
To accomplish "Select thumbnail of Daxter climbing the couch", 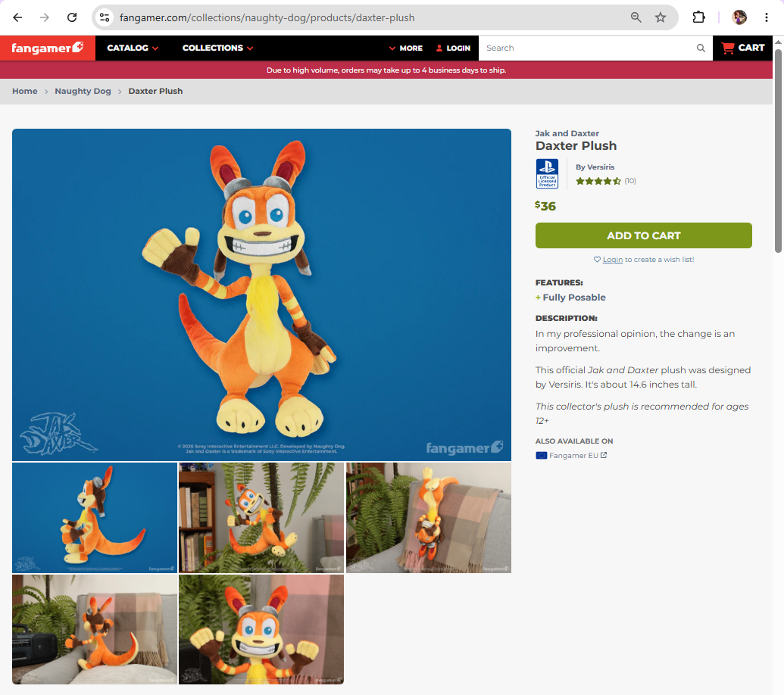I will (429, 517).
